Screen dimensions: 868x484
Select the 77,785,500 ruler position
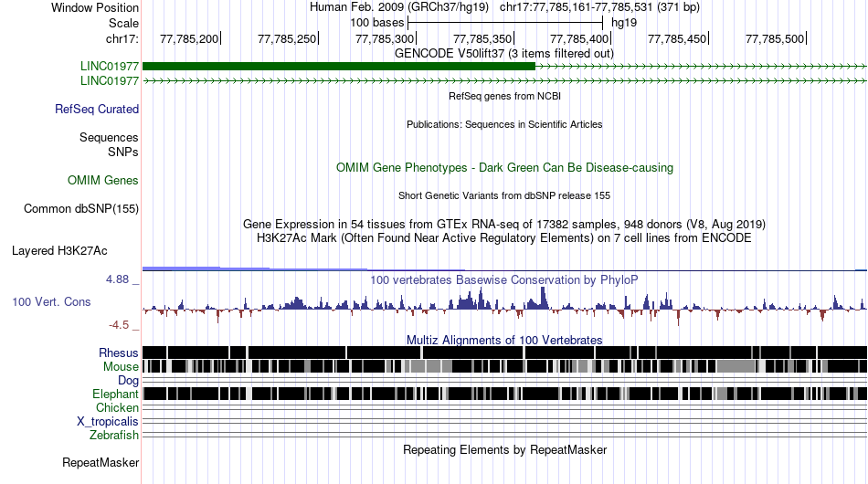click(775, 38)
